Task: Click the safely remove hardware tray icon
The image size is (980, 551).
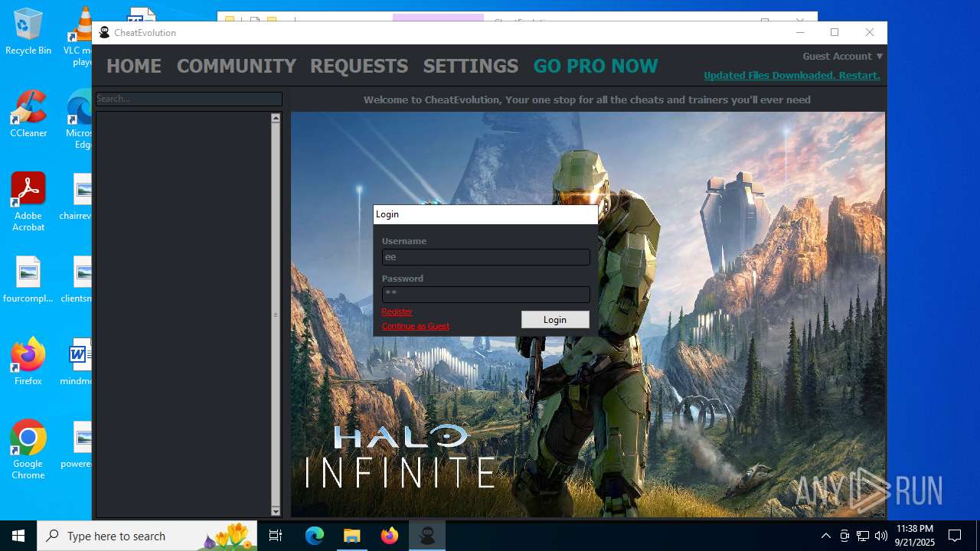Action: point(844,536)
